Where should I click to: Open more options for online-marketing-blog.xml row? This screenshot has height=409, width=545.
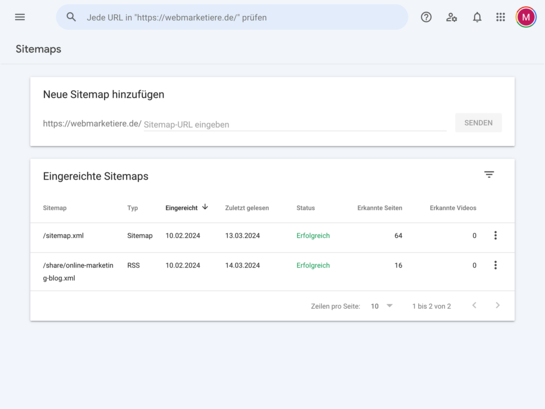(x=495, y=265)
